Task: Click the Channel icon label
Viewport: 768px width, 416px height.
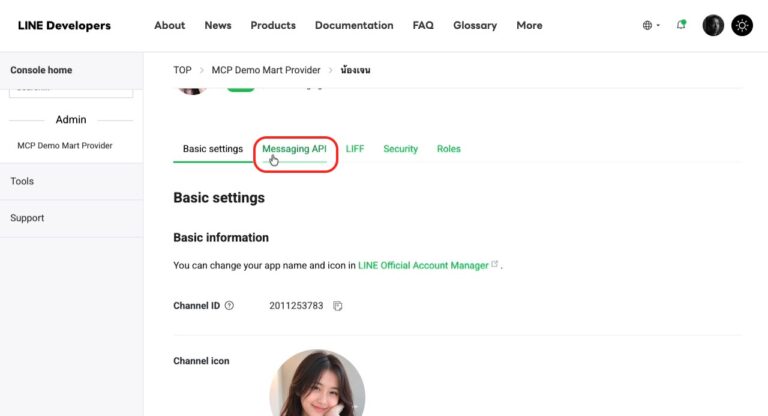Action: pos(201,361)
